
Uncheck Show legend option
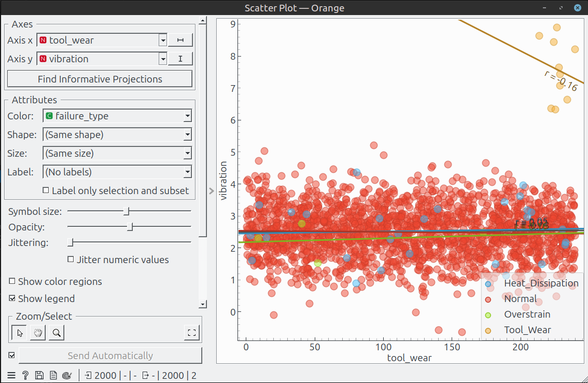click(x=12, y=298)
